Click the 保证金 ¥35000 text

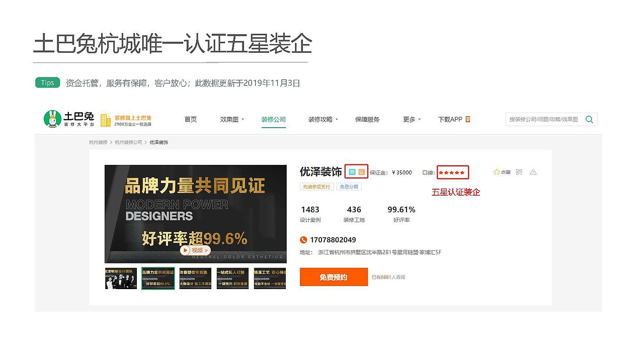pyautogui.click(x=390, y=172)
